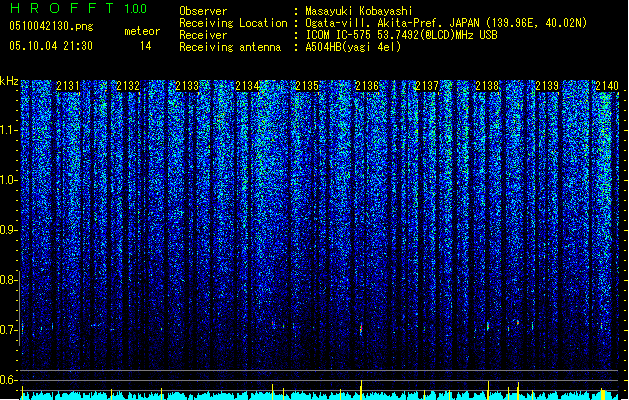Click the A504HB(yagi 4el) antenna value
629x400 pixels.
pos(353,47)
